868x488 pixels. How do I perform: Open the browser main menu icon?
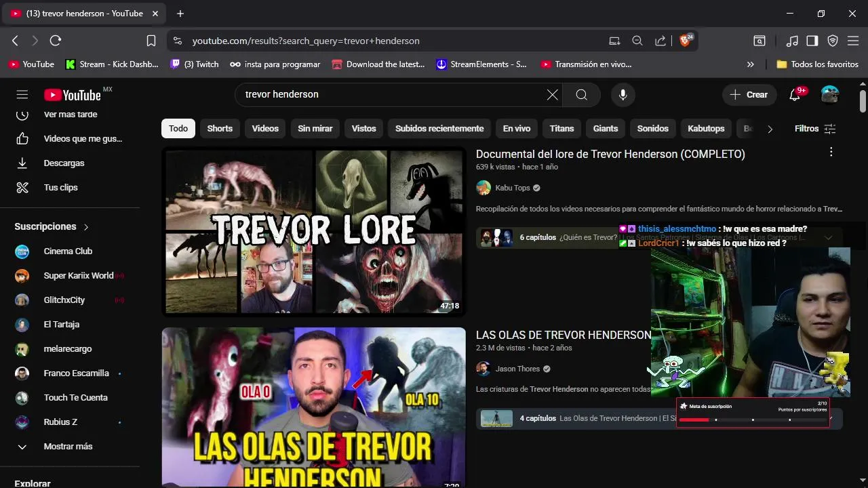coord(853,41)
